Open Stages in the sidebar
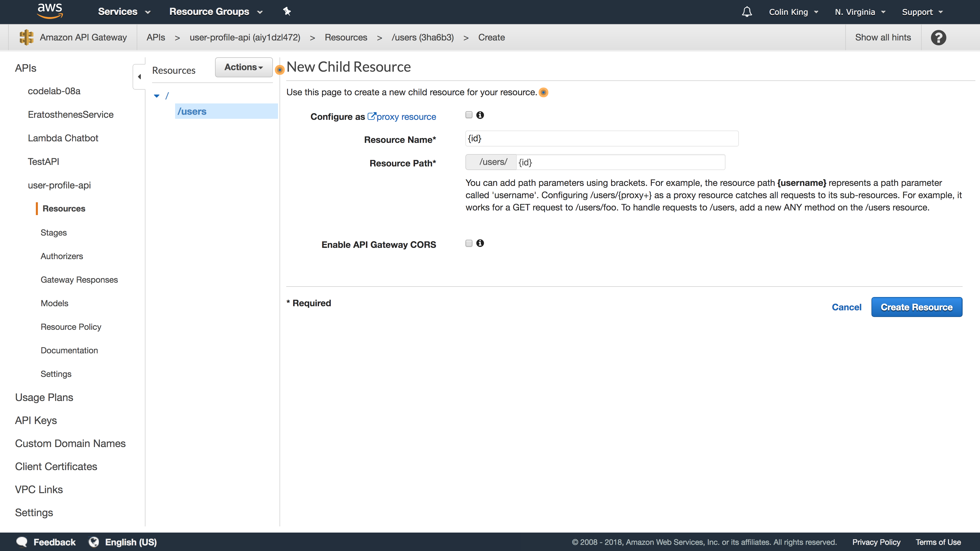 coord(54,232)
